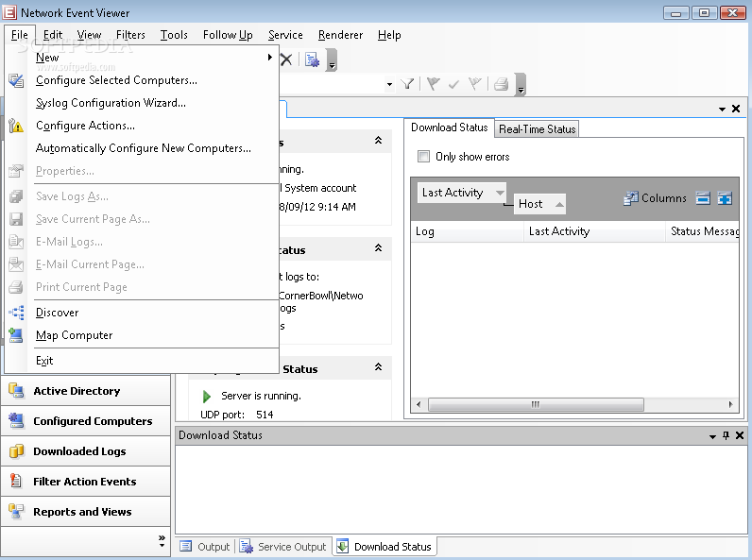Close the bottom Download Status panel
Screen dimensions: 752x560
click(x=740, y=435)
